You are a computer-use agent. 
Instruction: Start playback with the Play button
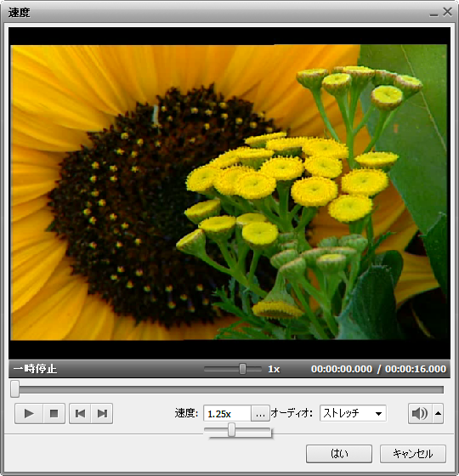(29, 413)
